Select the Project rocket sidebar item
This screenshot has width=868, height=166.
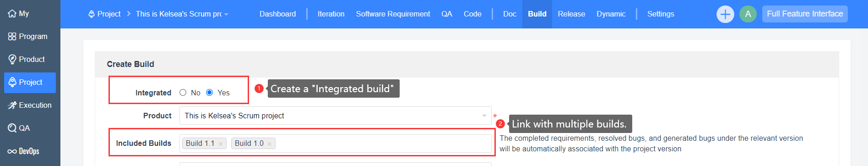pos(30,83)
